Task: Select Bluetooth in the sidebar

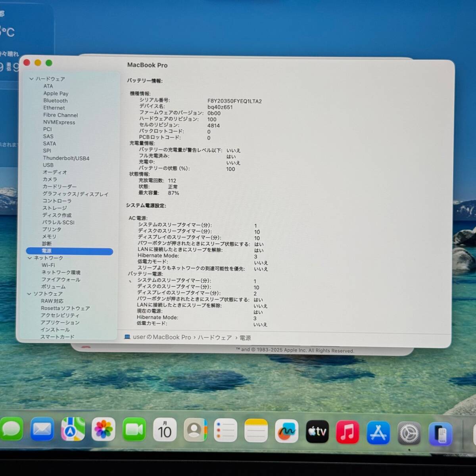Action: click(x=56, y=101)
